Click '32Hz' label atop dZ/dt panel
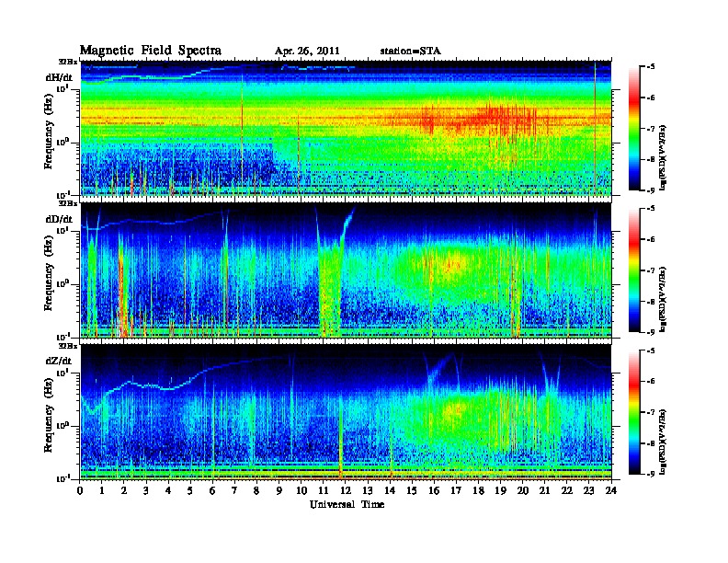The width and height of the screenshot is (728, 563). [x=68, y=346]
